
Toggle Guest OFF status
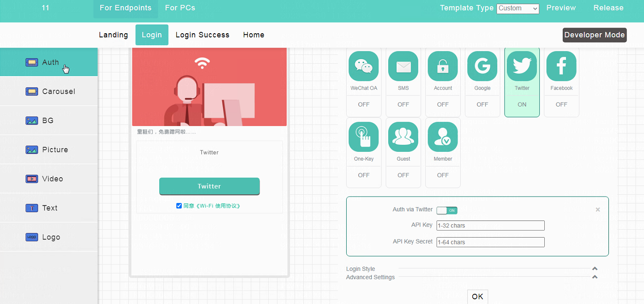tap(403, 175)
